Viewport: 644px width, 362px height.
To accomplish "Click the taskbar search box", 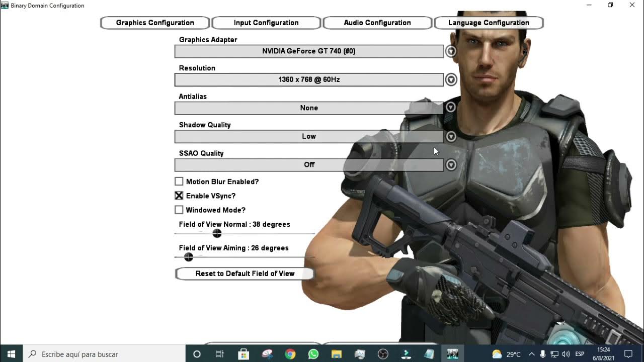I will pyautogui.click(x=105, y=354).
